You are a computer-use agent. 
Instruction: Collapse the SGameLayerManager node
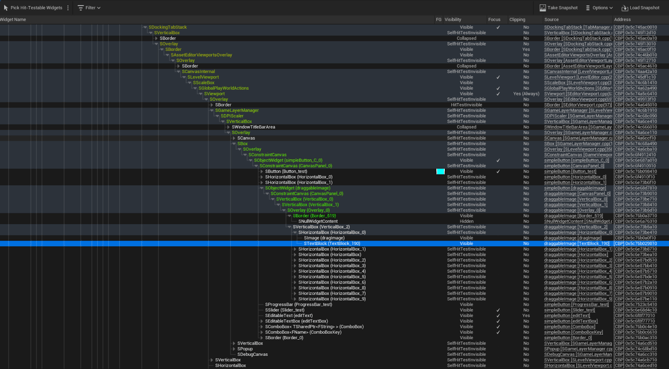(212, 110)
